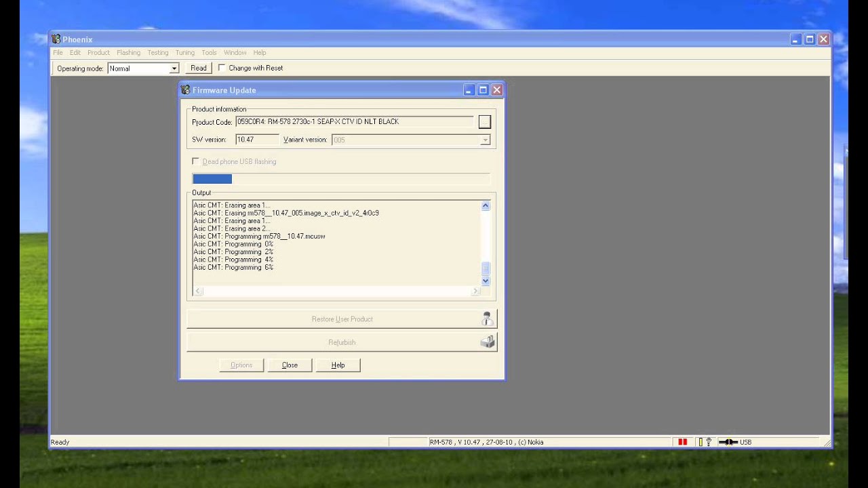
Task: Open the Edit menu
Action: (x=75, y=52)
